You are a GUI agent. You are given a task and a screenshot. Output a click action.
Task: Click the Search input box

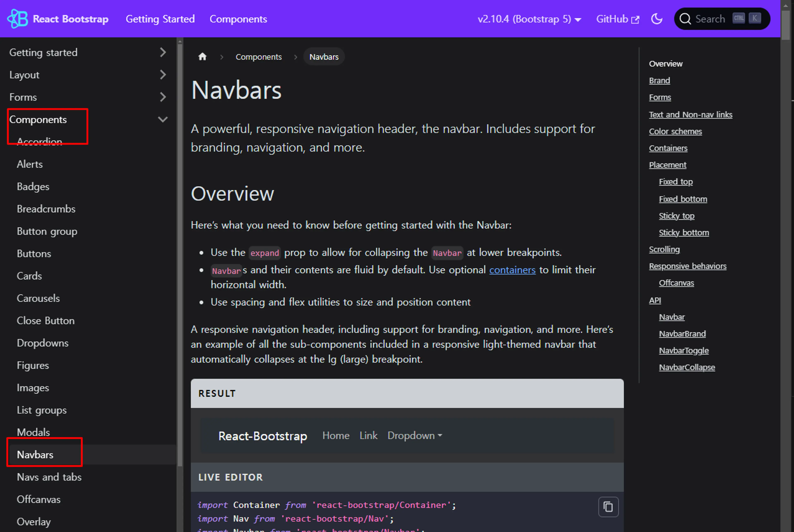click(x=722, y=19)
